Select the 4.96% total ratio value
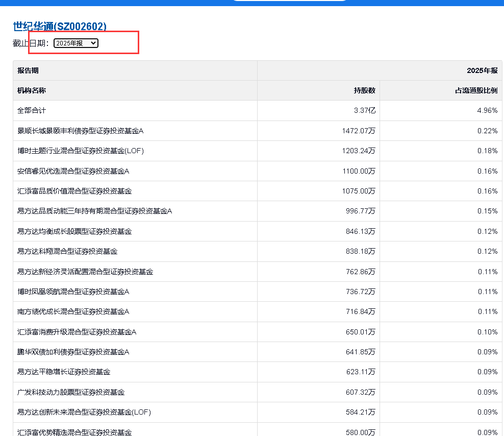Image resolution: width=504 pixels, height=436 pixels. pyautogui.click(x=487, y=110)
